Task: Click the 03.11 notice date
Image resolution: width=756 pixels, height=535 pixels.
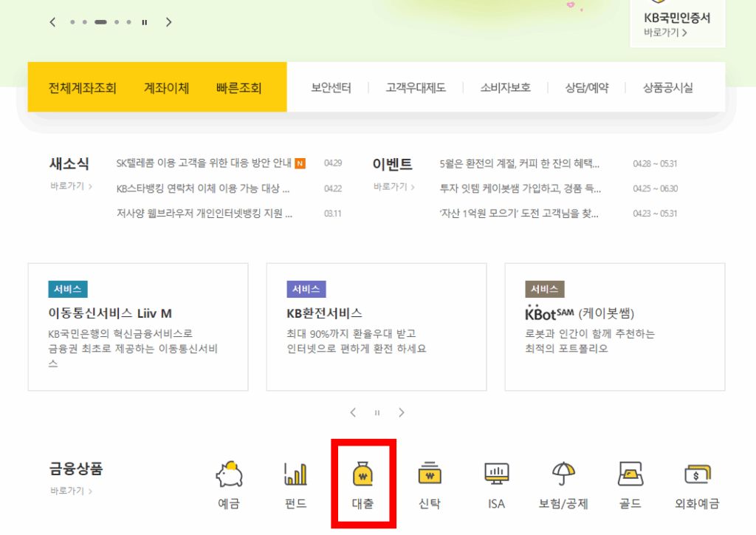Action: click(333, 214)
